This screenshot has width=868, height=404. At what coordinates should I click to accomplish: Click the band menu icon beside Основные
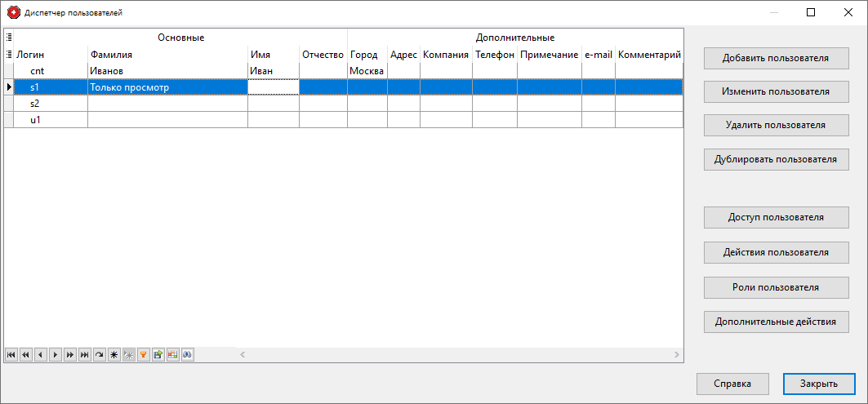pyautogui.click(x=8, y=38)
